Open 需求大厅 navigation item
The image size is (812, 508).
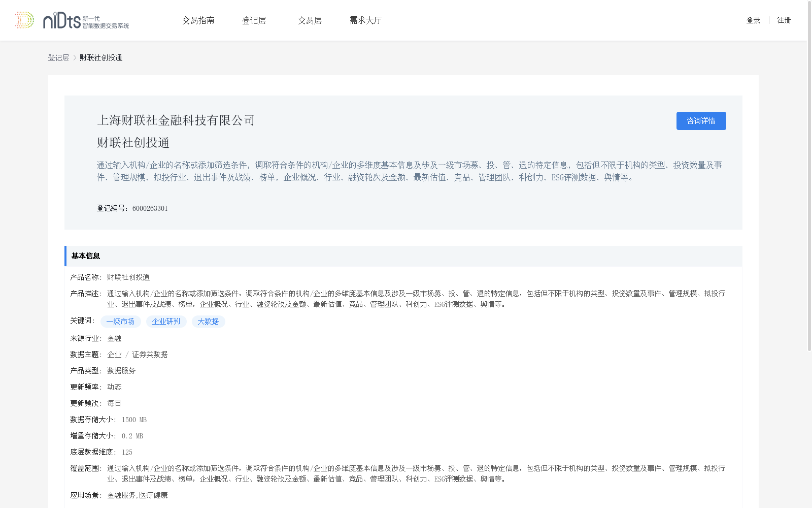(365, 20)
